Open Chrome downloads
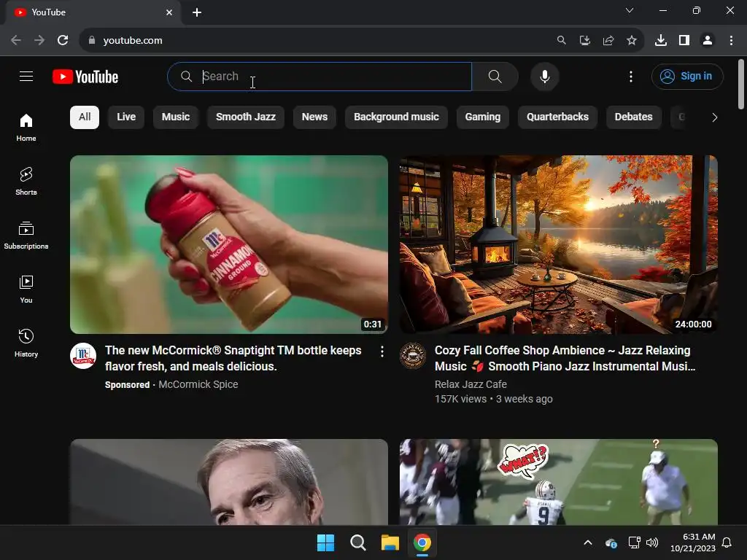The image size is (747, 560). (x=661, y=41)
